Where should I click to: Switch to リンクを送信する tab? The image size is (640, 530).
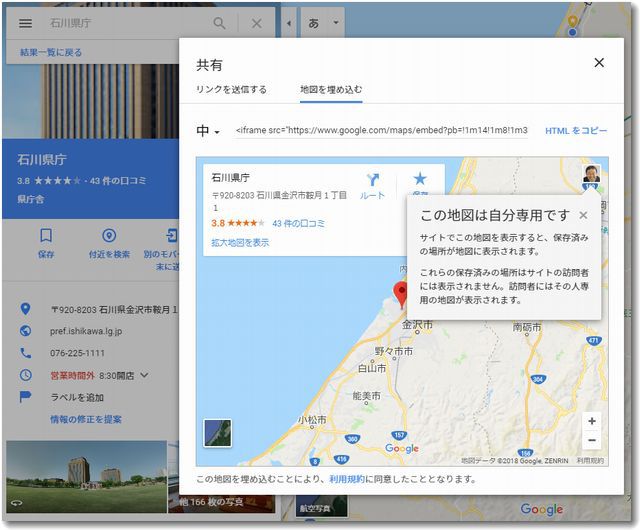pos(231,89)
